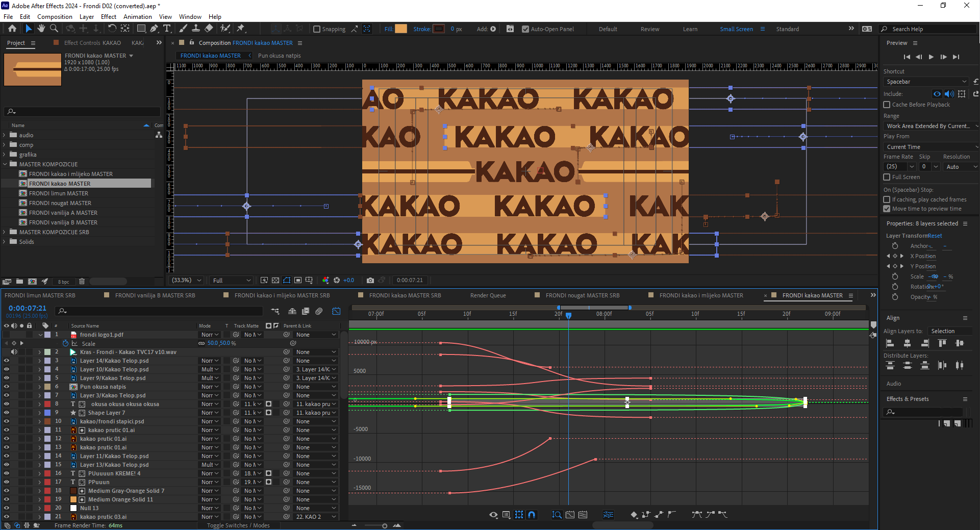
Task: Select the Horizontal Type tool
Action: click(167, 29)
